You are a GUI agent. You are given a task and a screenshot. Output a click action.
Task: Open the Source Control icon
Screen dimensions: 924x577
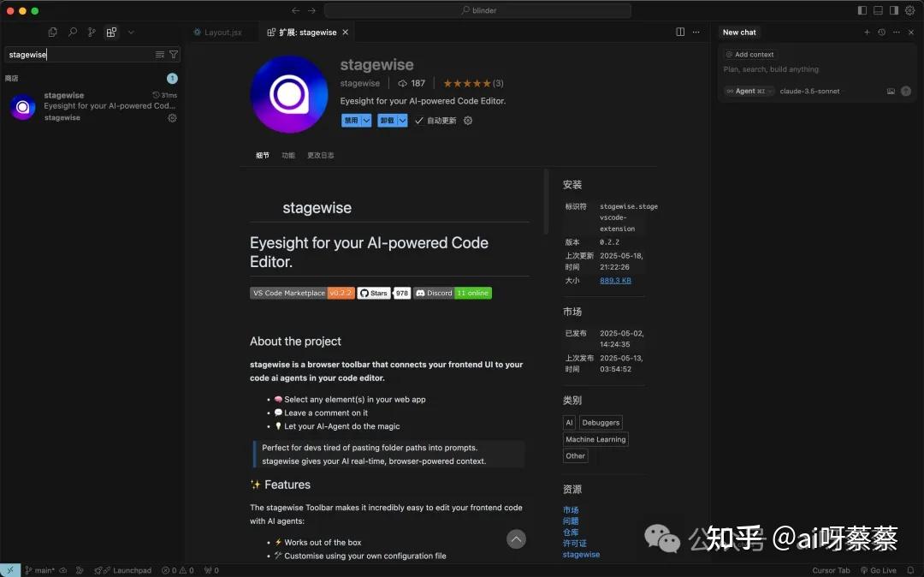click(92, 32)
